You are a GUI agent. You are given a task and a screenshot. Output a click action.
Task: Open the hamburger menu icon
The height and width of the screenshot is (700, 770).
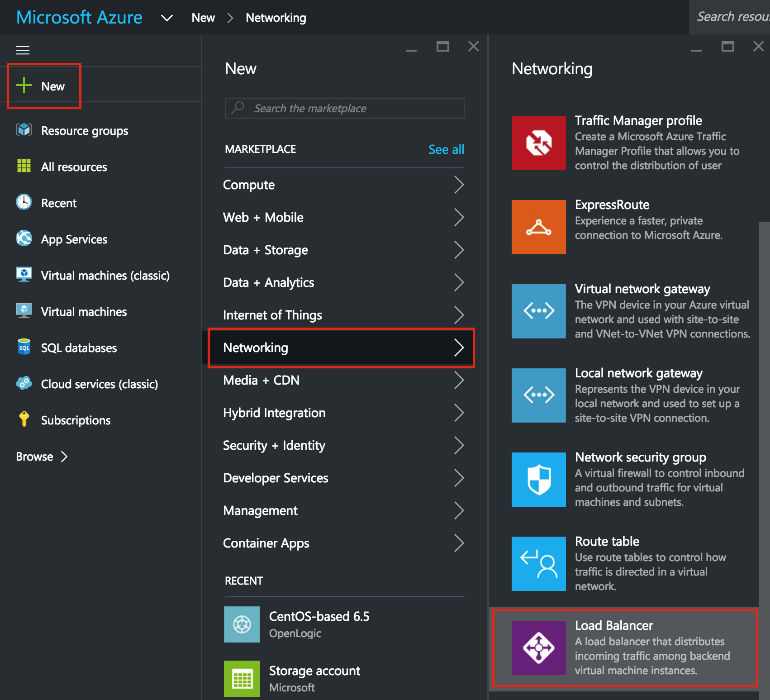tap(23, 50)
